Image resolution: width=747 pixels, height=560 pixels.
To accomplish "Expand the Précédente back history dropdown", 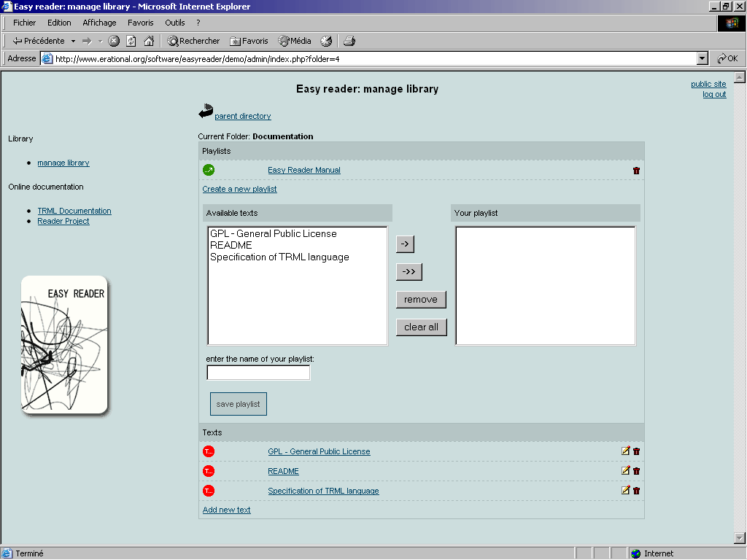I will click(x=73, y=41).
